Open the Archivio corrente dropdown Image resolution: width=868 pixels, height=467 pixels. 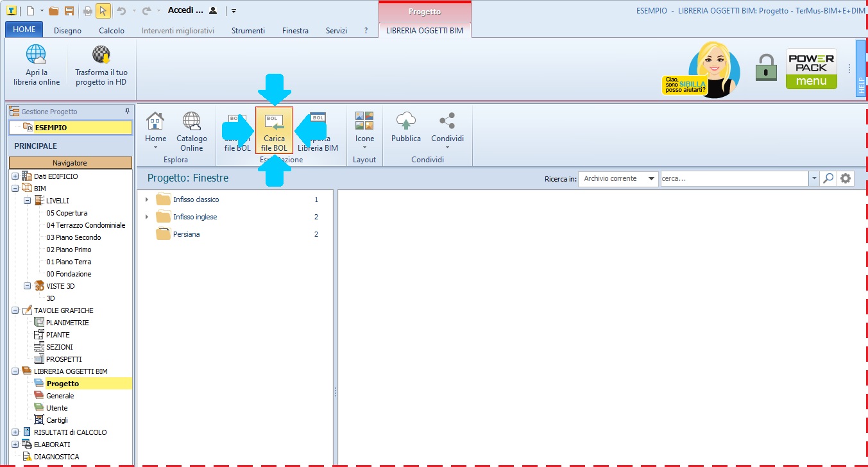pyautogui.click(x=652, y=178)
